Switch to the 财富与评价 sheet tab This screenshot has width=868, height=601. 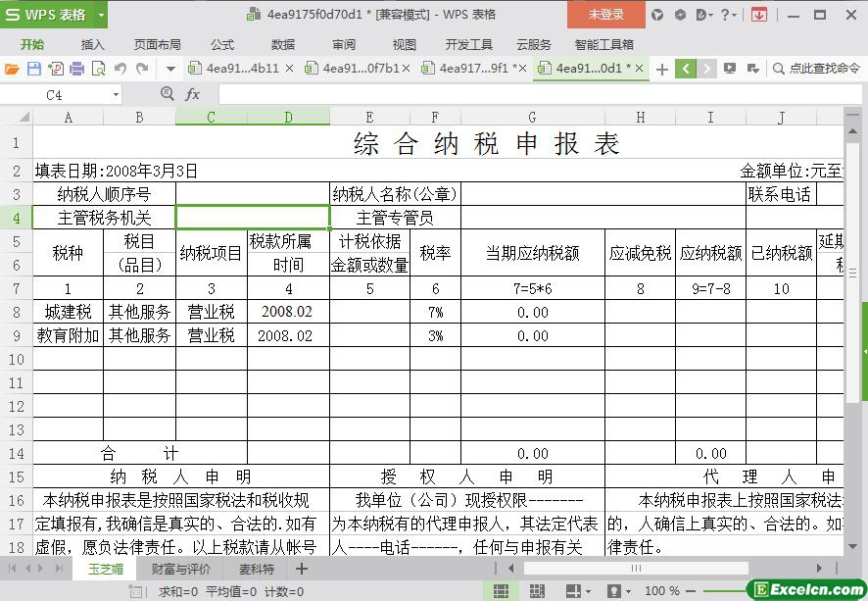click(x=180, y=569)
